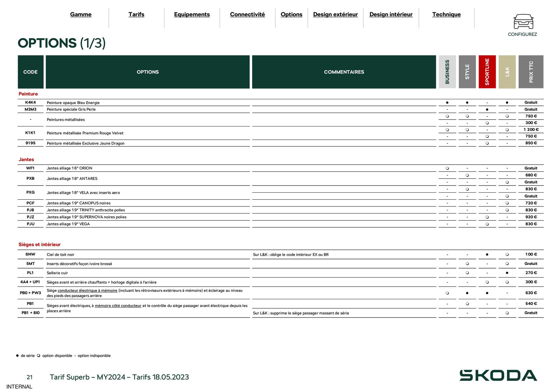The image size is (555, 392).
Task: Switch to the Technique tab
Action: (x=446, y=14)
